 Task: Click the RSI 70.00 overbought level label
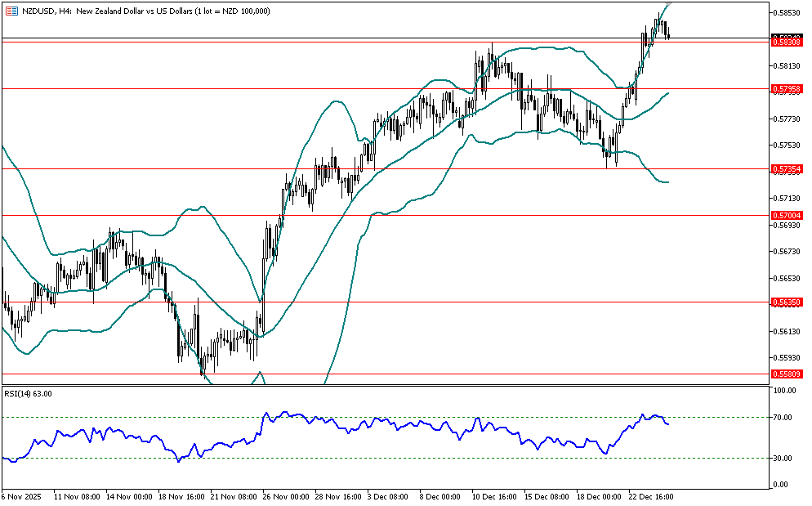[x=785, y=418]
